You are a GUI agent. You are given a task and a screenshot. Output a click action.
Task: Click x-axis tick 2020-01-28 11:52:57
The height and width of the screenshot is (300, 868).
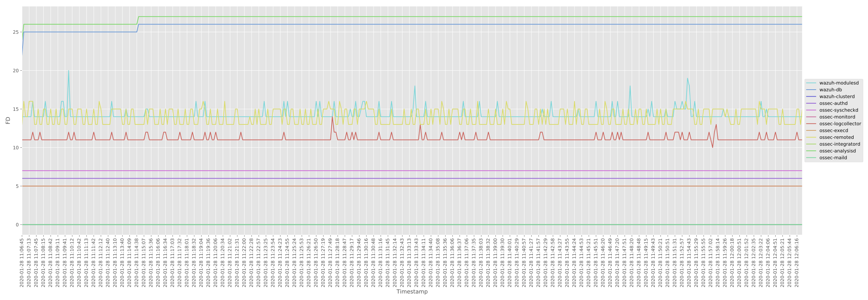(682, 262)
